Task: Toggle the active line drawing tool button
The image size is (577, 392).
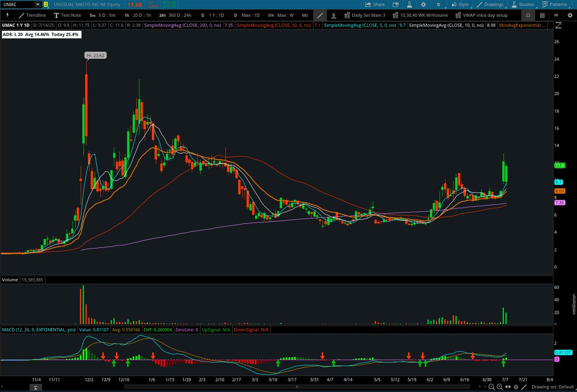Action: coord(320,15)
